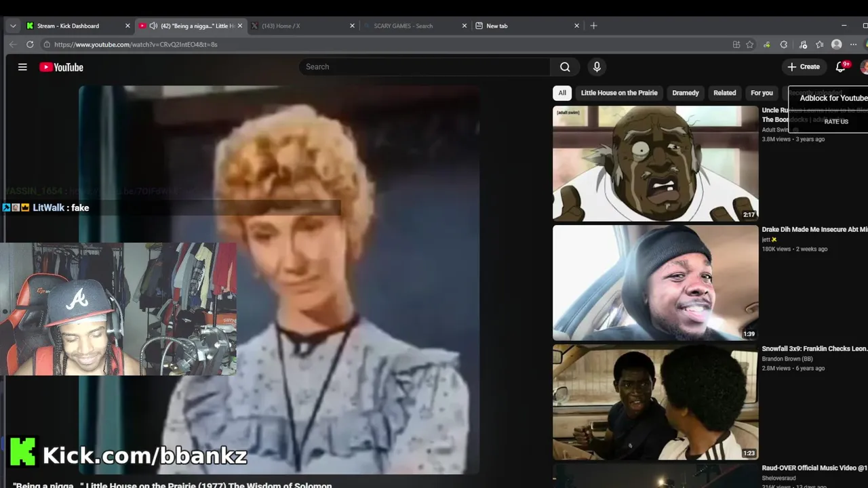View site information lock icon
Screen dimensions: 868x488
(47, 44)
